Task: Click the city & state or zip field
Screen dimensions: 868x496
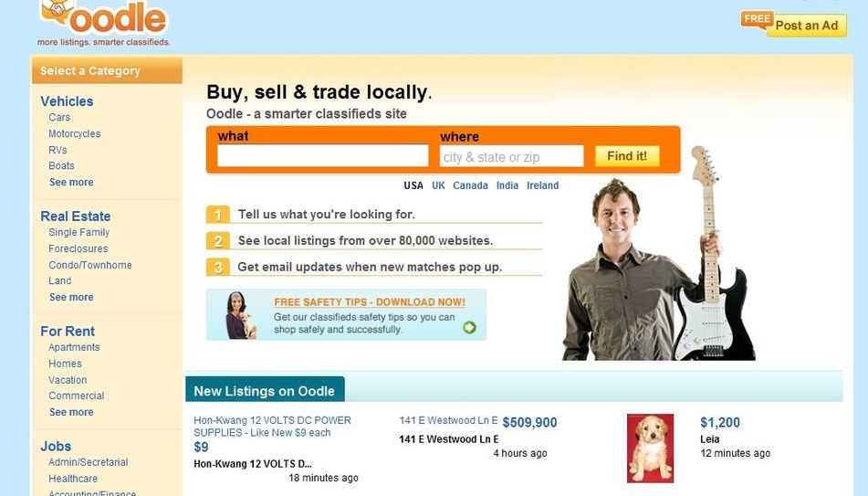Action: click(x=511, y=156)
